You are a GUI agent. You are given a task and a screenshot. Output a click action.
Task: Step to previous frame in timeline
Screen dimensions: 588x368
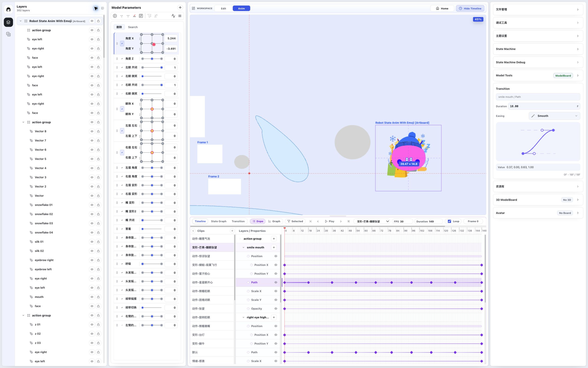(x=318, y=221)
